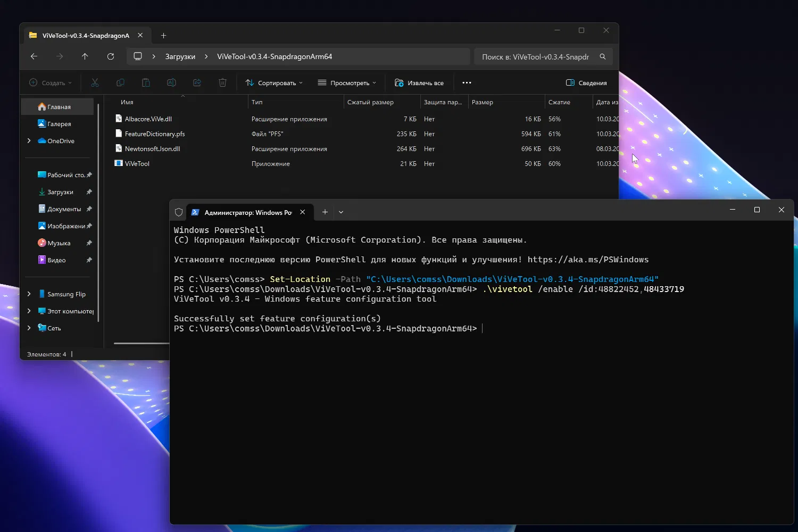Select the FeatureDictionary.pfs file name
Viewport: 798px width, 532px height.
coord(155,134)
